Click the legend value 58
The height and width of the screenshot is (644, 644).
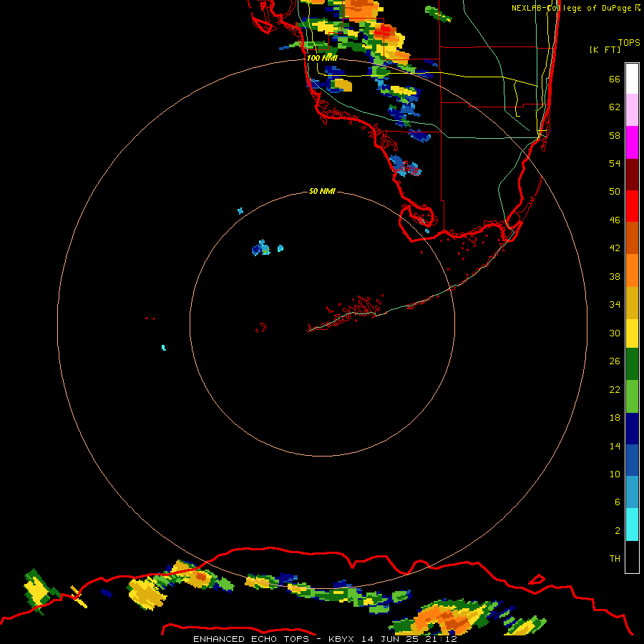(615, 135)
